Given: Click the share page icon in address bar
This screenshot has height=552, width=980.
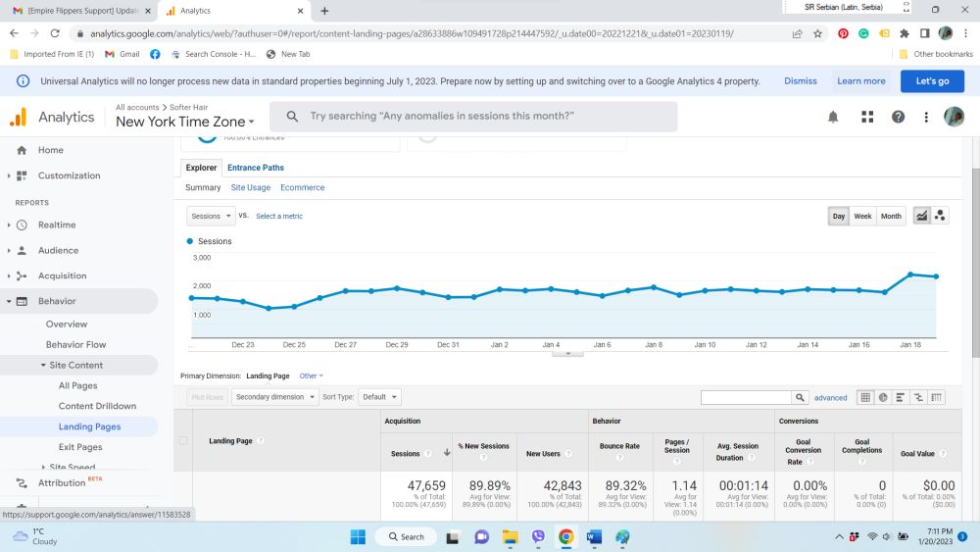Looking at the screenshot, I should [x=797, y=33].
